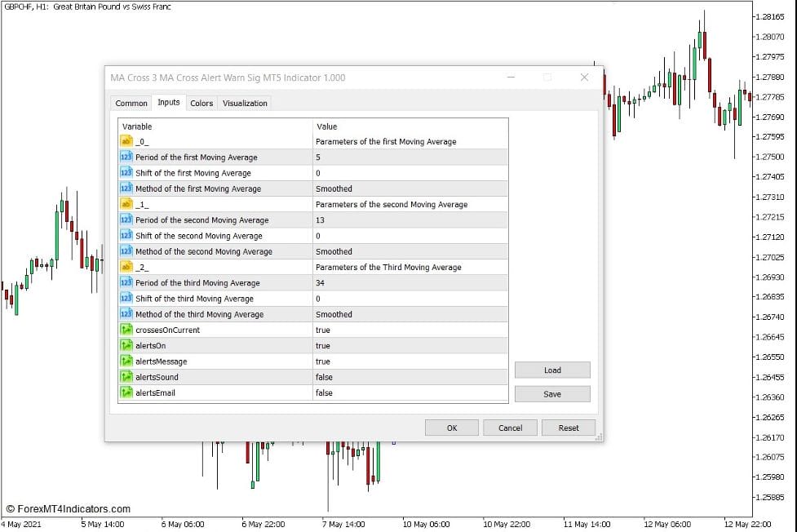
Task: Switch to the Colors tab
Action: click(x=201, y=103)
